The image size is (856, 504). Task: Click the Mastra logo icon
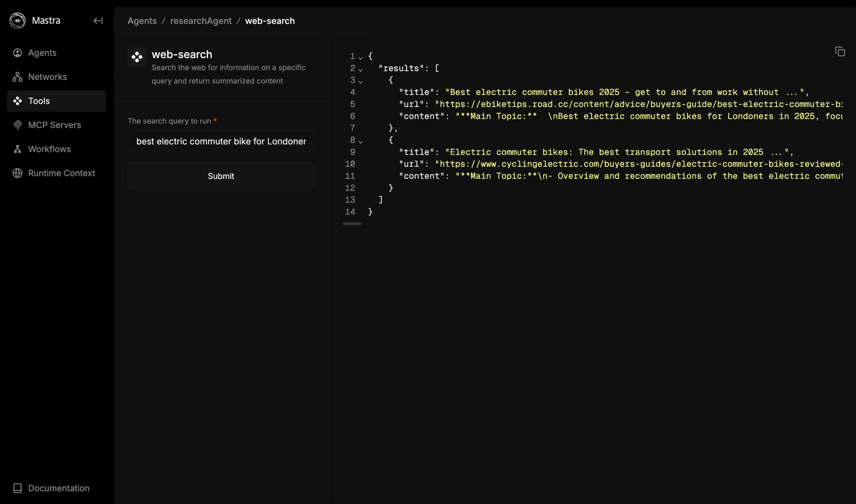(x=17, y=21)
